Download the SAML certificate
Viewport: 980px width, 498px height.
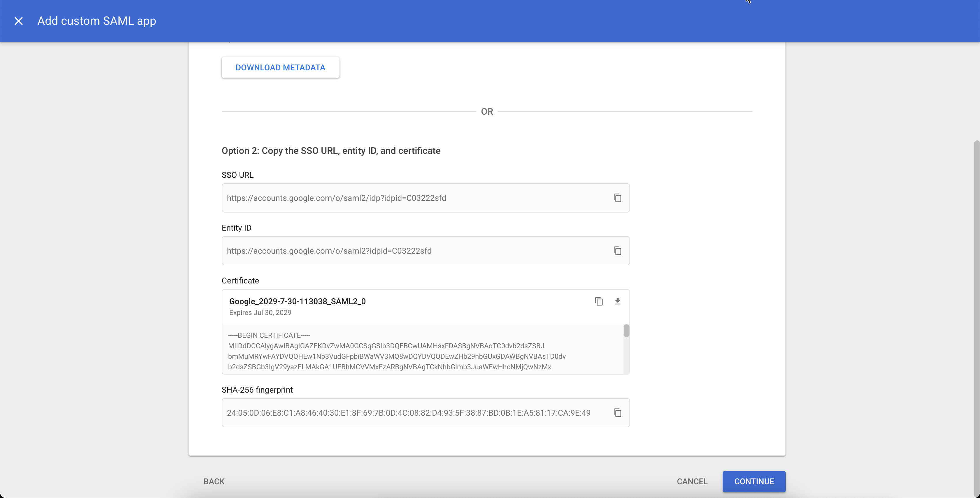coord(618,301)
